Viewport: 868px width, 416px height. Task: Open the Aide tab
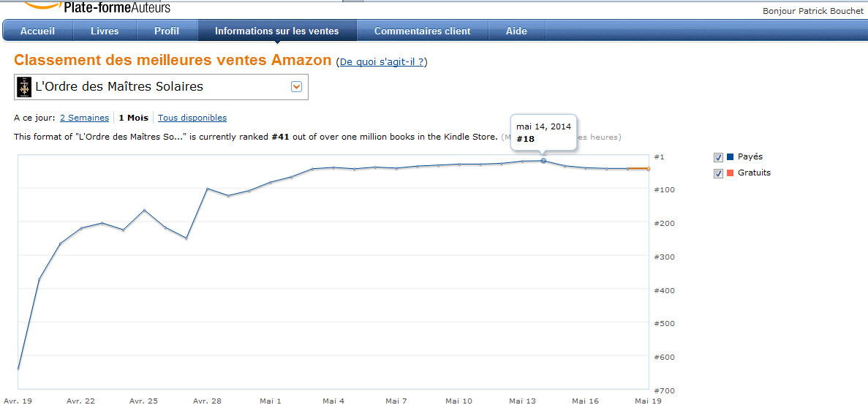[516, 31]
